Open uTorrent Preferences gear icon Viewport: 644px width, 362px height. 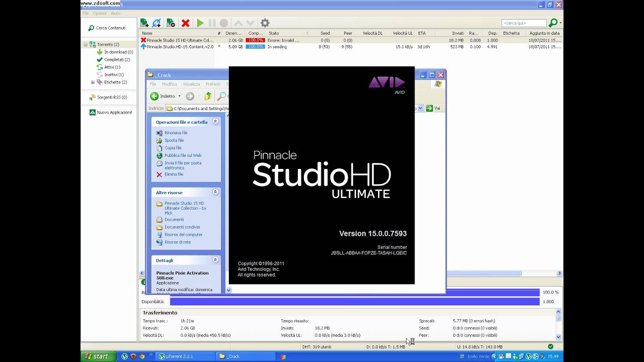265,23
